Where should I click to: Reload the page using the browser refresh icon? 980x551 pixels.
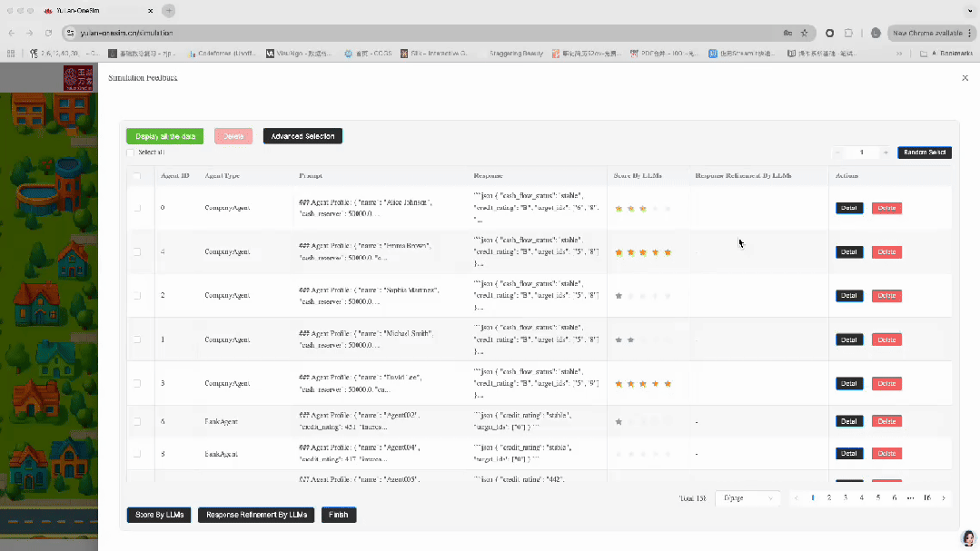pos(48,33)
